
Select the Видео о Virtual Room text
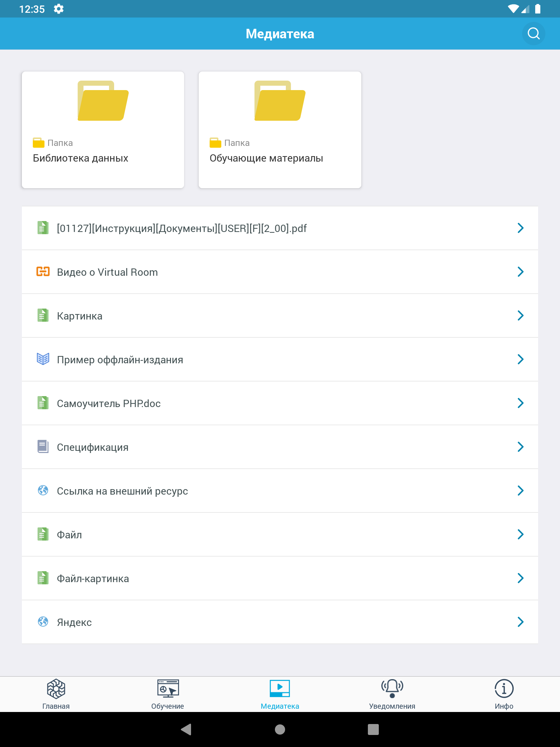[x=108, y=272]
